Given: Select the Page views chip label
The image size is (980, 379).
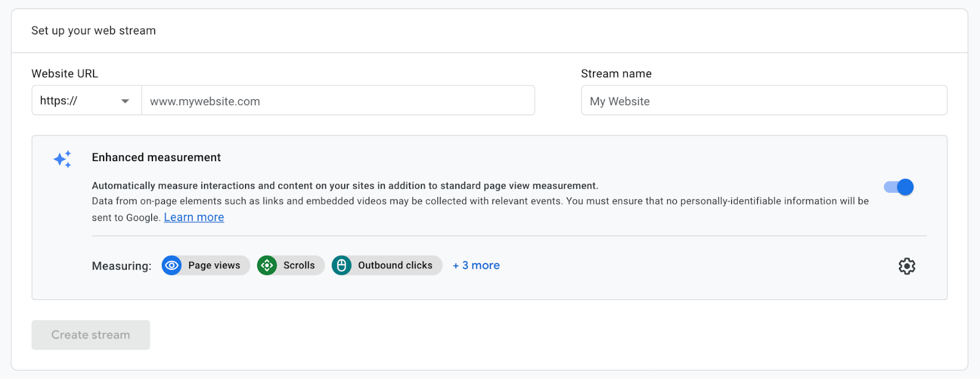Looking at the screenshot, I should [x=214, y=265].
